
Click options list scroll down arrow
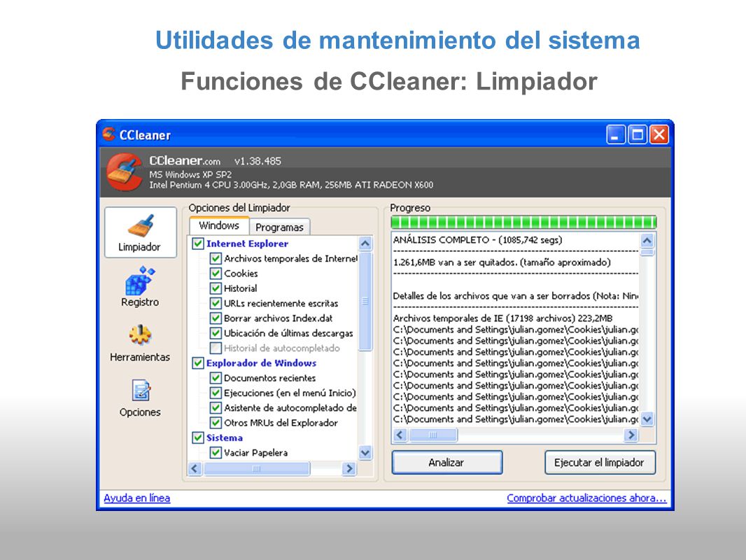[x=365, y=453]
